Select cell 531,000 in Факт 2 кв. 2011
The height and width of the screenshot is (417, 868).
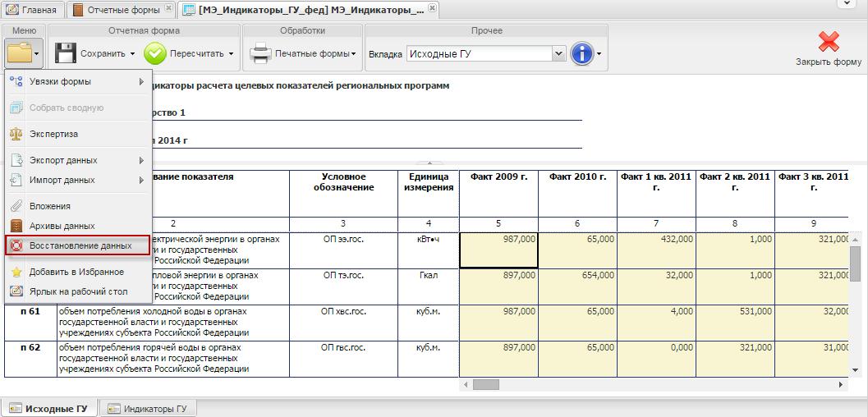735,323
